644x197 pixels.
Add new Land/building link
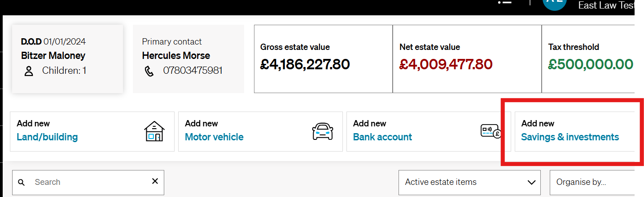47,137
